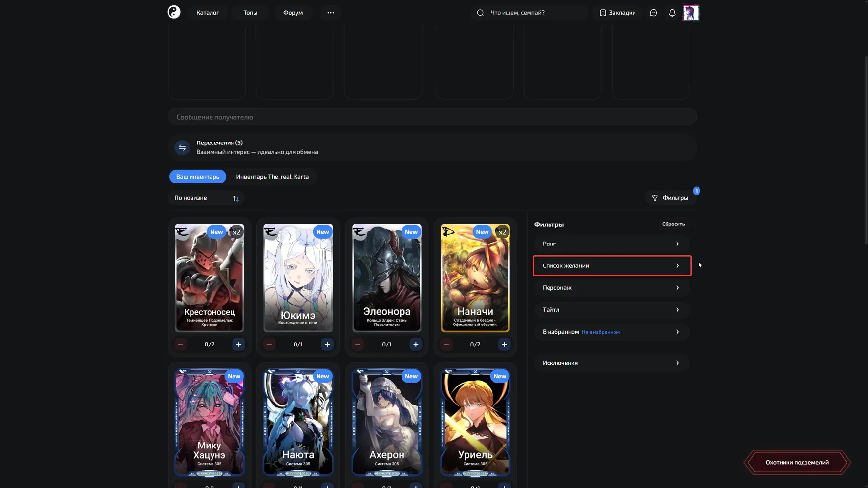Decrease Крестоносец count with minus
This screenshot has width=868, height=488.
[181, 345]
